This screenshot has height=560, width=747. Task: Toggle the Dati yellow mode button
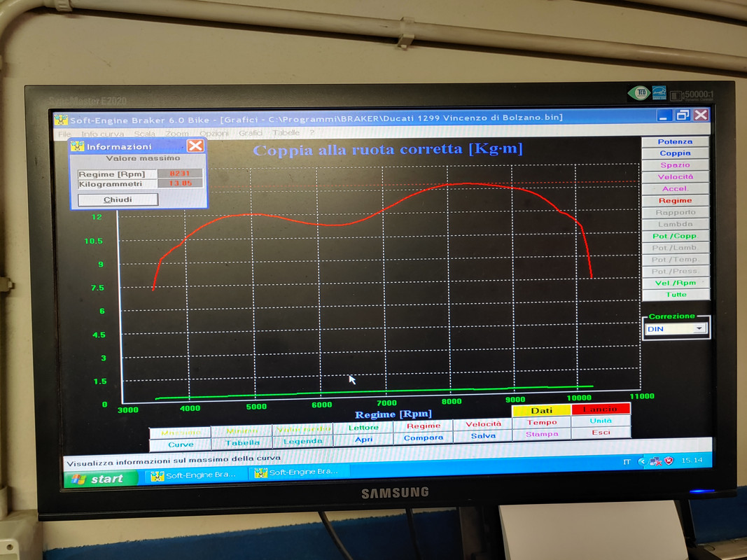tap(541, 410)
